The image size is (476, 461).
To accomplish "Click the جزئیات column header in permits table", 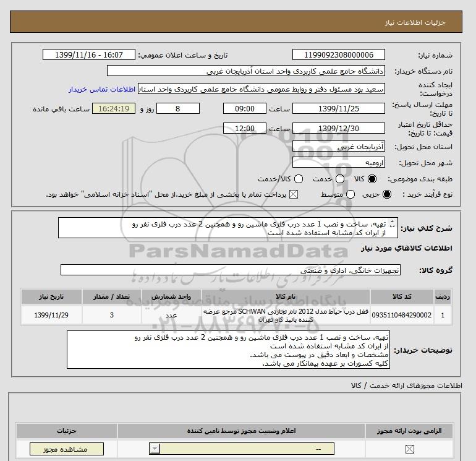I will click(x=67, y=431).
